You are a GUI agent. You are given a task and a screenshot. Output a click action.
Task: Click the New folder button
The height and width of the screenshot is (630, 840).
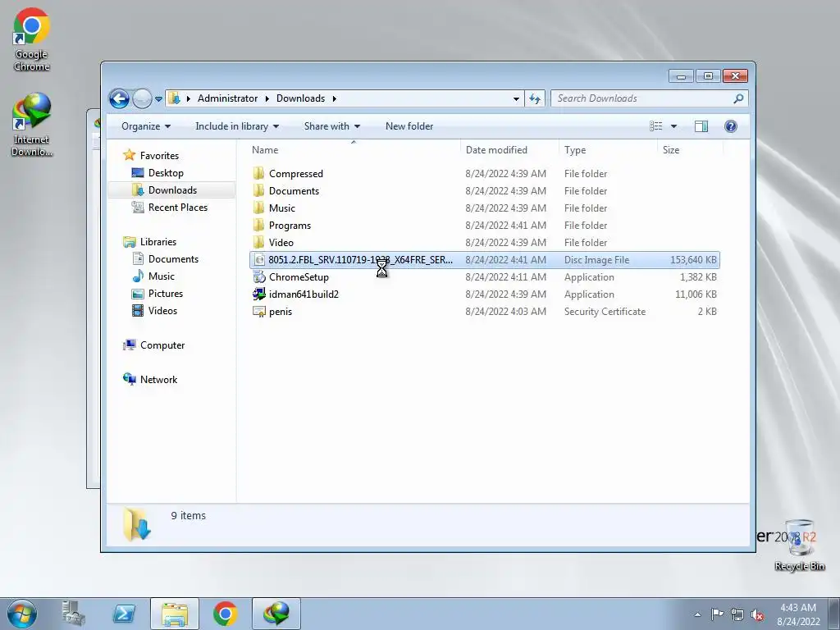(x=409, y=126)
